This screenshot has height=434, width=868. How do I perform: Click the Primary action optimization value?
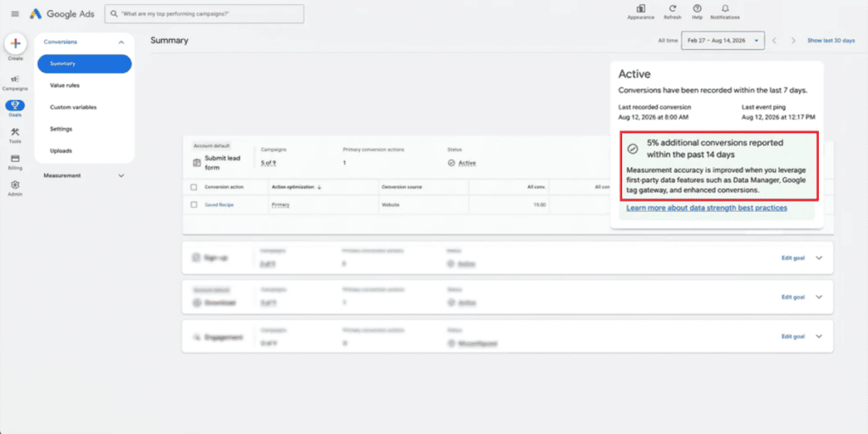tap(281, 204)
